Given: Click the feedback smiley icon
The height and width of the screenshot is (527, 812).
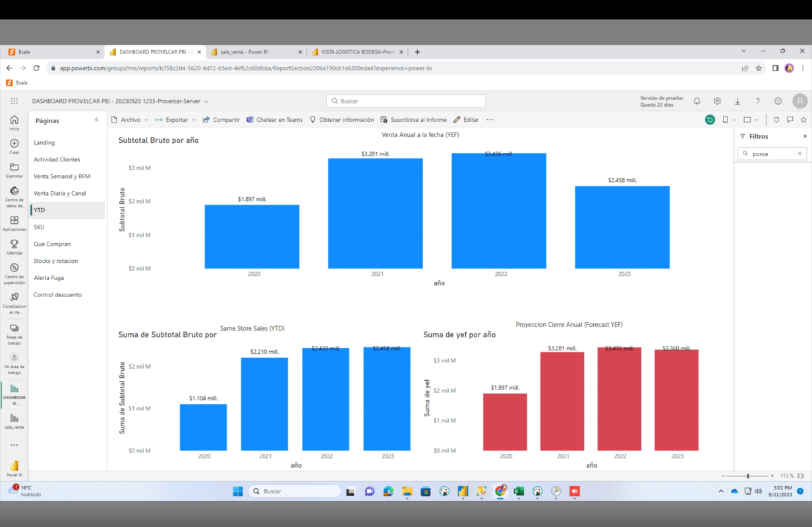Looking at the screenshot, I should (778, 101).
